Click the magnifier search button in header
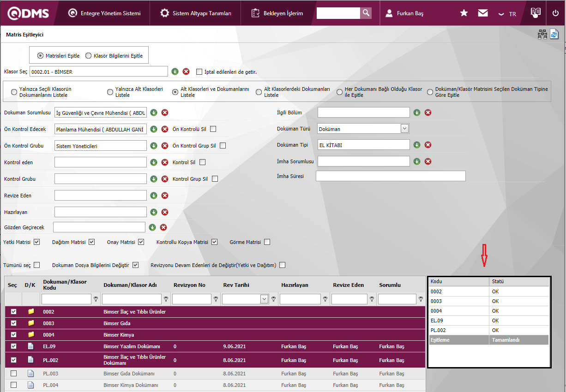This screenshot has width=566, height=392. tap(366, 13)
